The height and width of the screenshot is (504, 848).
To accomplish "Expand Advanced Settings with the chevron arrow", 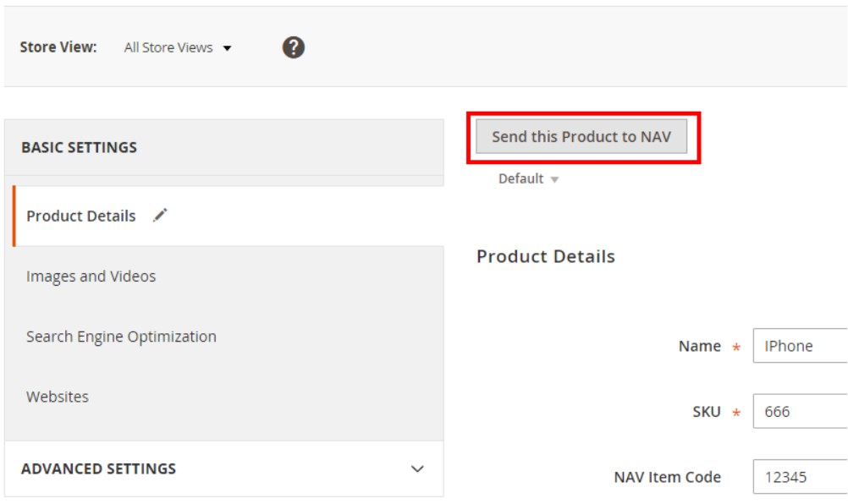I will coord(417,468).
